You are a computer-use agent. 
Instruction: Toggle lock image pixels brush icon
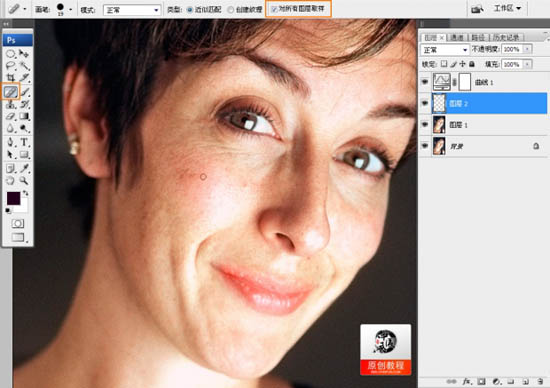(x=453, y=64)
